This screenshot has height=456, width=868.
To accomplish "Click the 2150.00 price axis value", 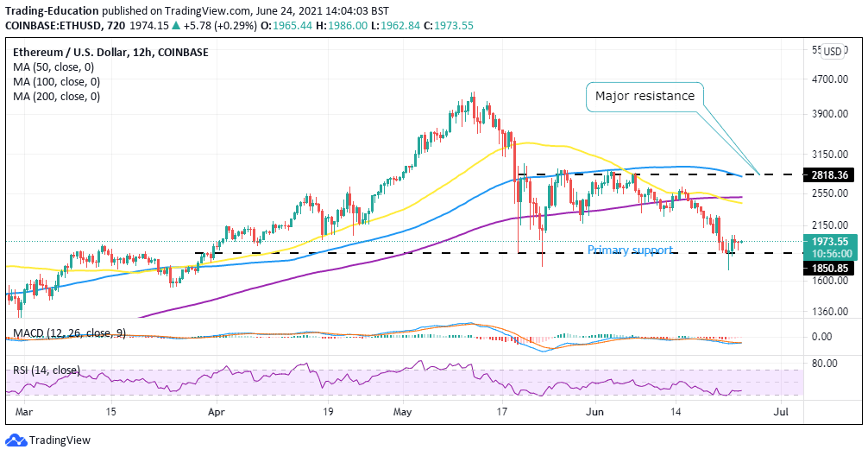I will (x=828, y=225).
